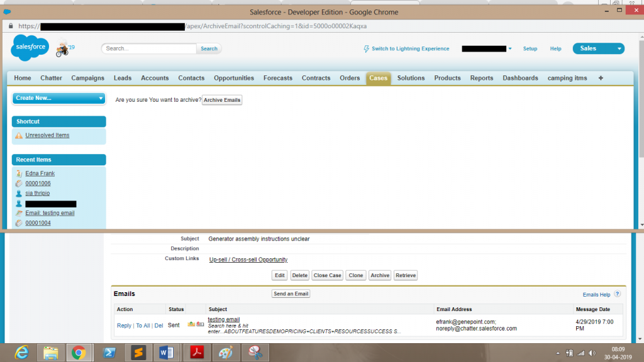The image size is (644, 362).
Task: Click Reply link in email row
Action: 124,326
